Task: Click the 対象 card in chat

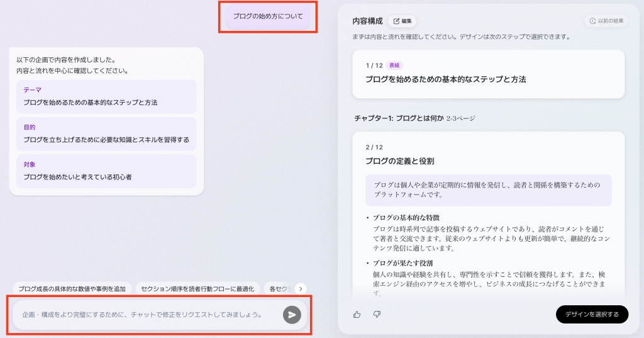Action: tap(106, 171)
